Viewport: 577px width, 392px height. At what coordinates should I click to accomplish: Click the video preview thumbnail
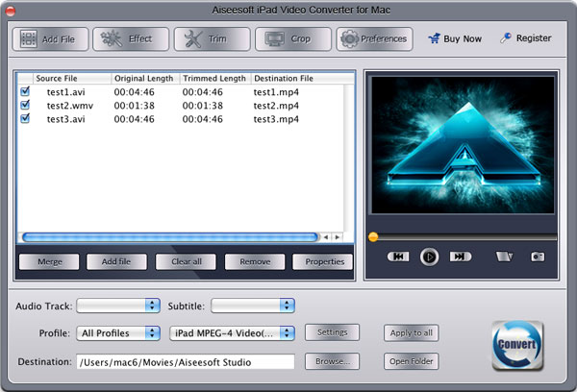pos(463,145)
